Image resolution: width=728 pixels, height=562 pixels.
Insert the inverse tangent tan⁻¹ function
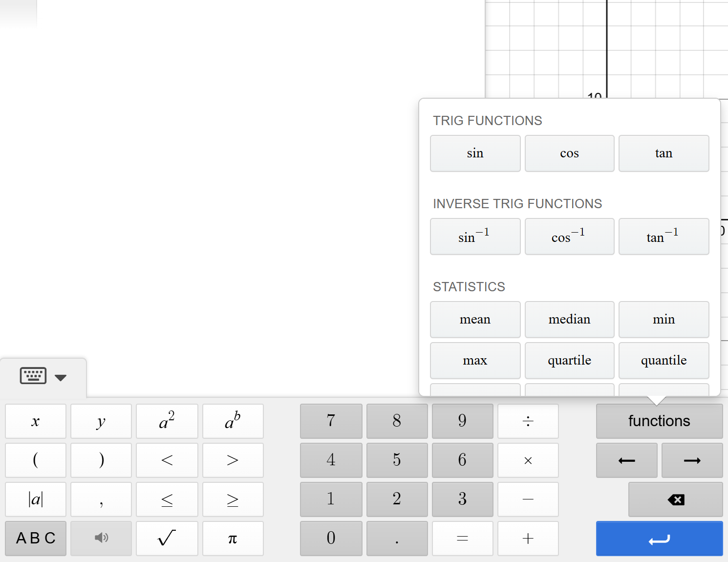pyautogui.click(x=663, y=237)
